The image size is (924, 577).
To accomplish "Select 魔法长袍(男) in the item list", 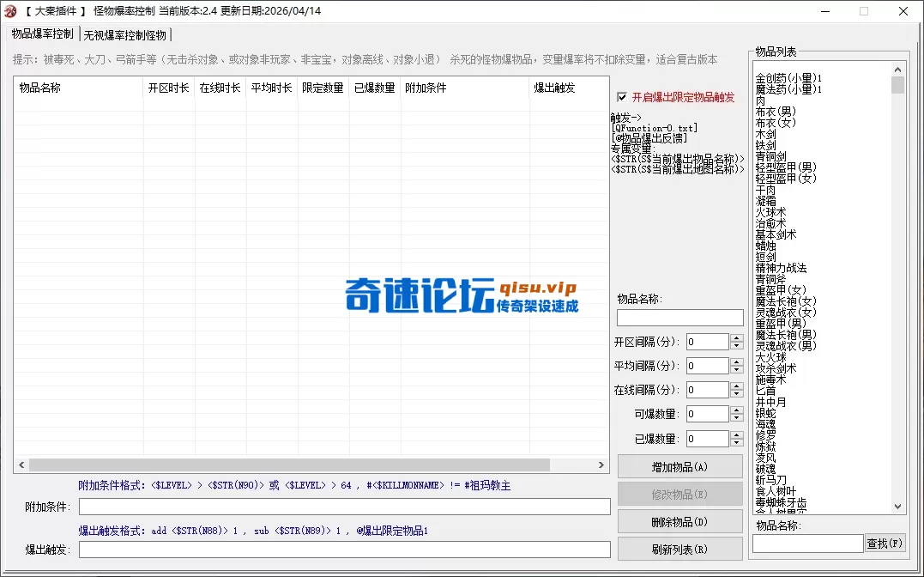I will click(786, 335).
